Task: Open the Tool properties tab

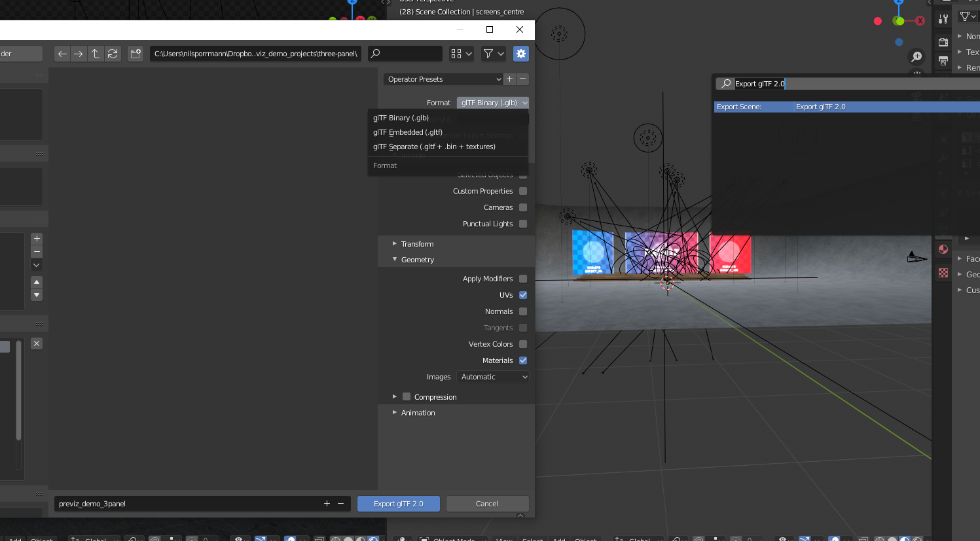Action: point(943,20)
